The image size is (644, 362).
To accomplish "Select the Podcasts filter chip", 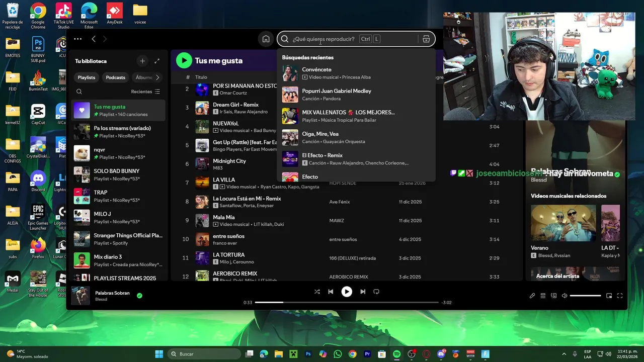I will tap(115, 77).
